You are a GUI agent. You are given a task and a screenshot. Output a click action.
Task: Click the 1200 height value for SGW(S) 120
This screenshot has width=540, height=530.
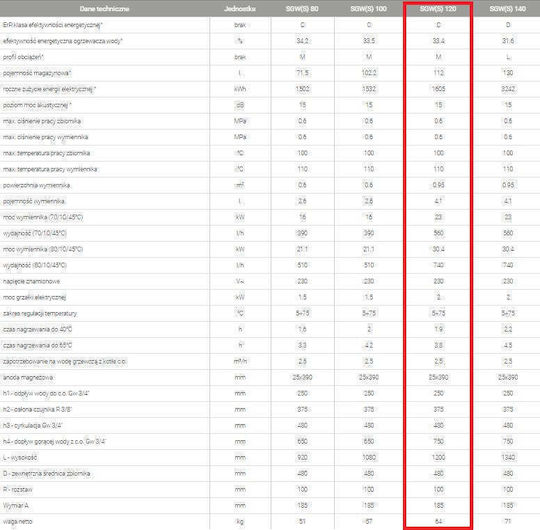coord(438,457)
